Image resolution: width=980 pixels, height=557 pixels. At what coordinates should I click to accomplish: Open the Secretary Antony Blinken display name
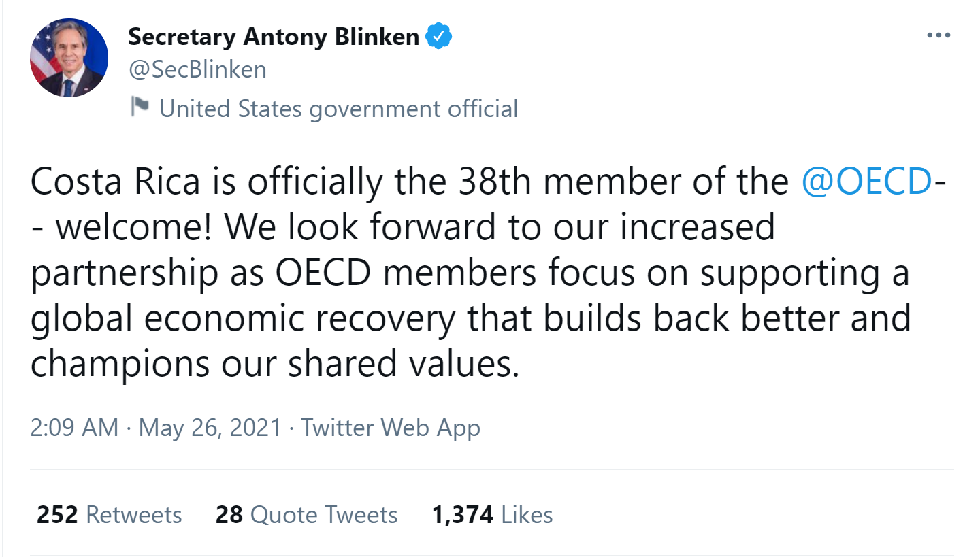274,37
